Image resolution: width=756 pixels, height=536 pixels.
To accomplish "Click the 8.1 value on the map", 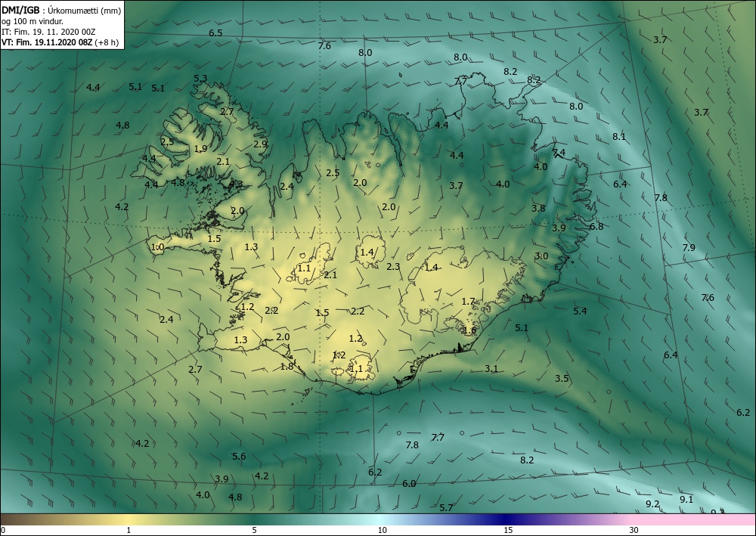I will coord(619,136).
